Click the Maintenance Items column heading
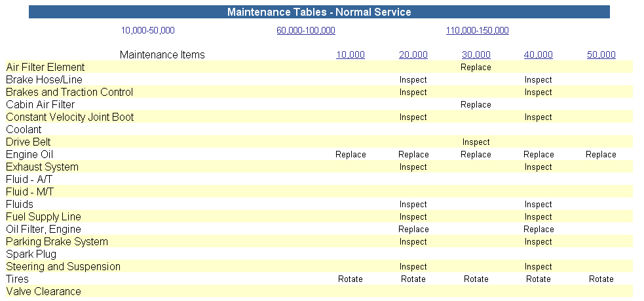This screenshot has width=644, height=301. click(162, 54)
